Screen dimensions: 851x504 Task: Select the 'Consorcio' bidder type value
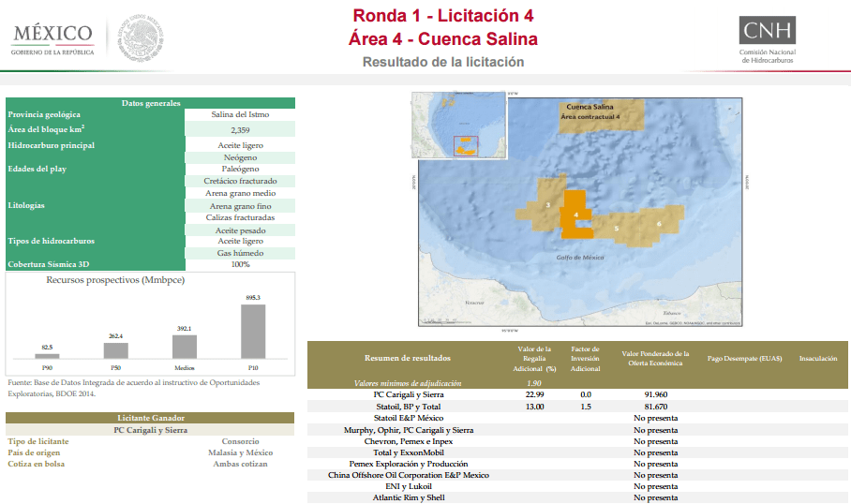(240, 441)
